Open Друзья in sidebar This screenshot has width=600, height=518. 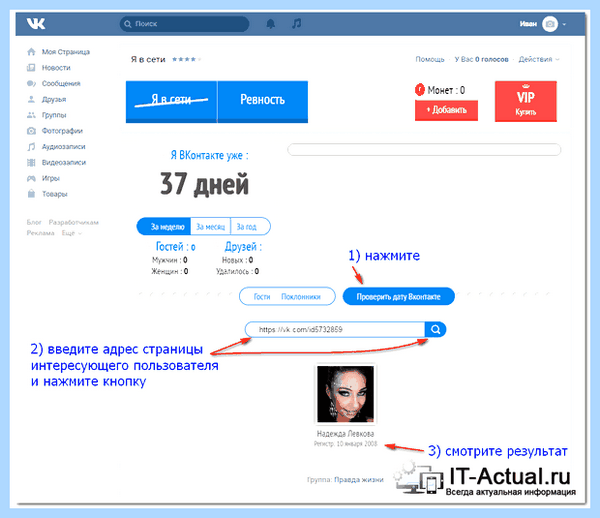54,99
